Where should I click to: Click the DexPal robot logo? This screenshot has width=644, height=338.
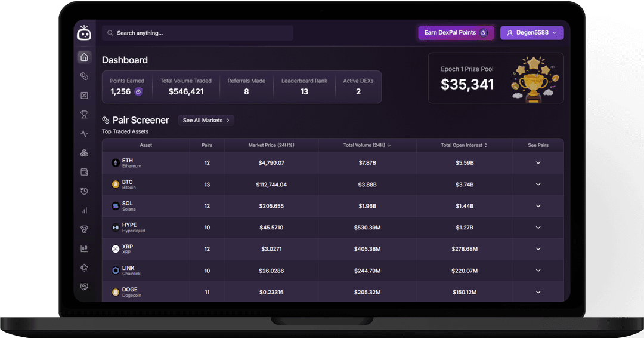coord(84,33)
